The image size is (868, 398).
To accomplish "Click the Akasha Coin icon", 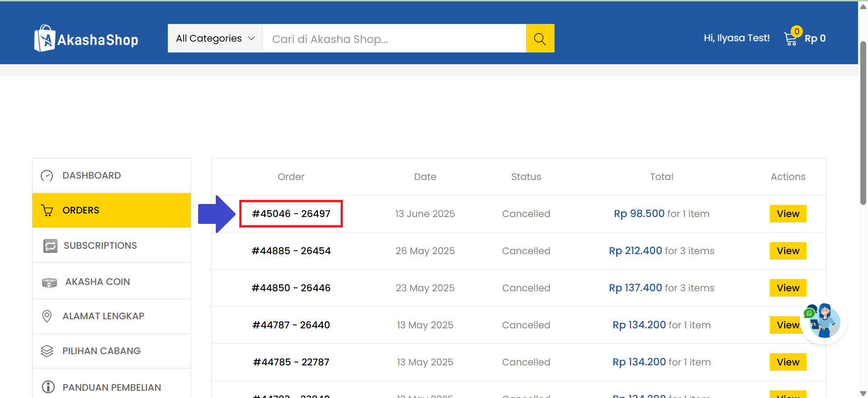I will point(49,282).
